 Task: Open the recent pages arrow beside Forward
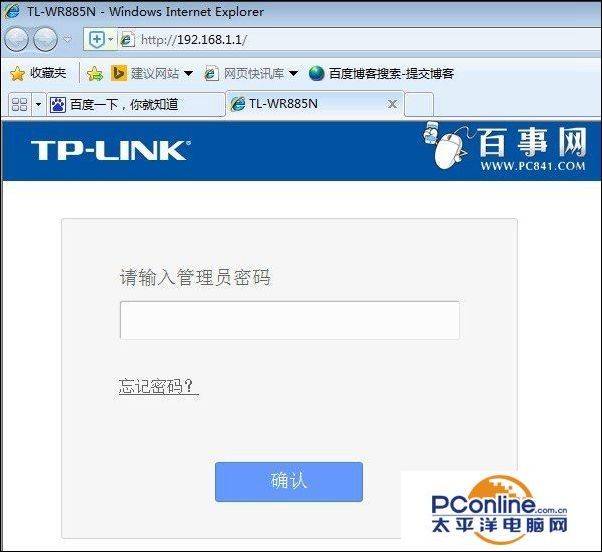coord(67,39)
